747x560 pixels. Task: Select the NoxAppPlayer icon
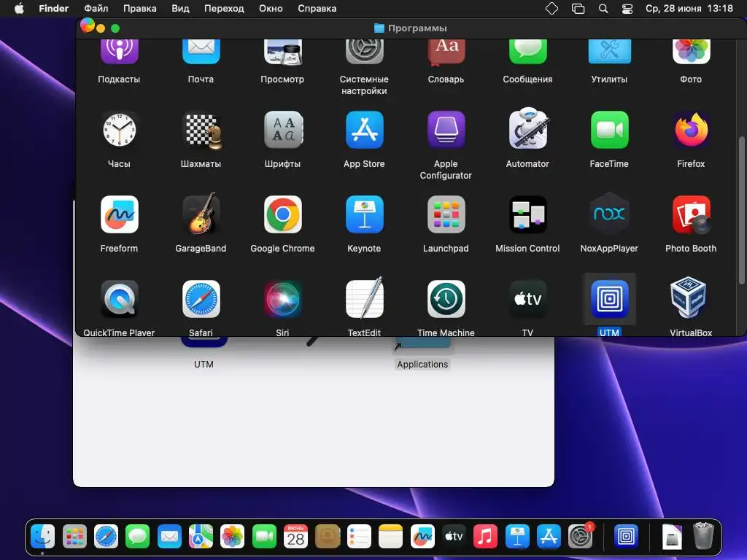(609, 214)
